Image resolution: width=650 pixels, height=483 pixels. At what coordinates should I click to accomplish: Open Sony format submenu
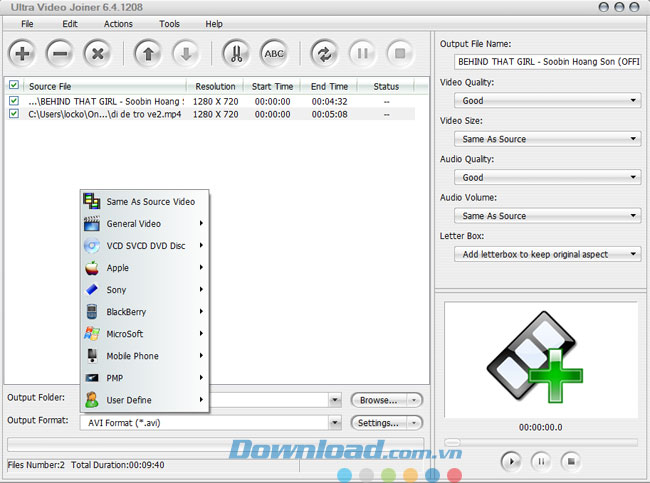tap(145, 290)
